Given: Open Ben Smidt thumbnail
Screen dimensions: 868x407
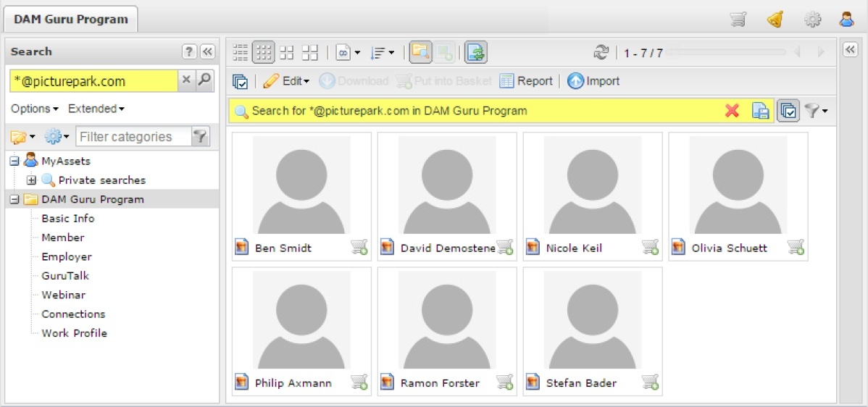Looking at the screenshot, I should [301, 185].
